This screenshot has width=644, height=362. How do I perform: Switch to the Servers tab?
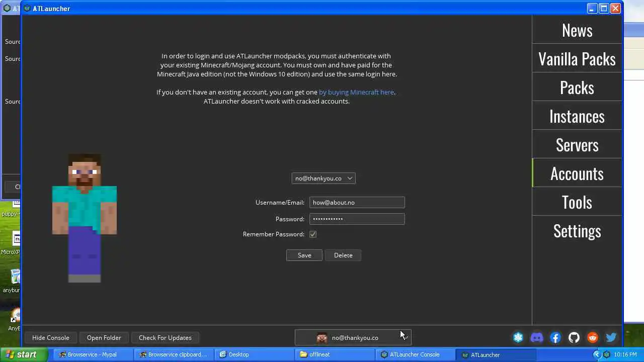577,145
